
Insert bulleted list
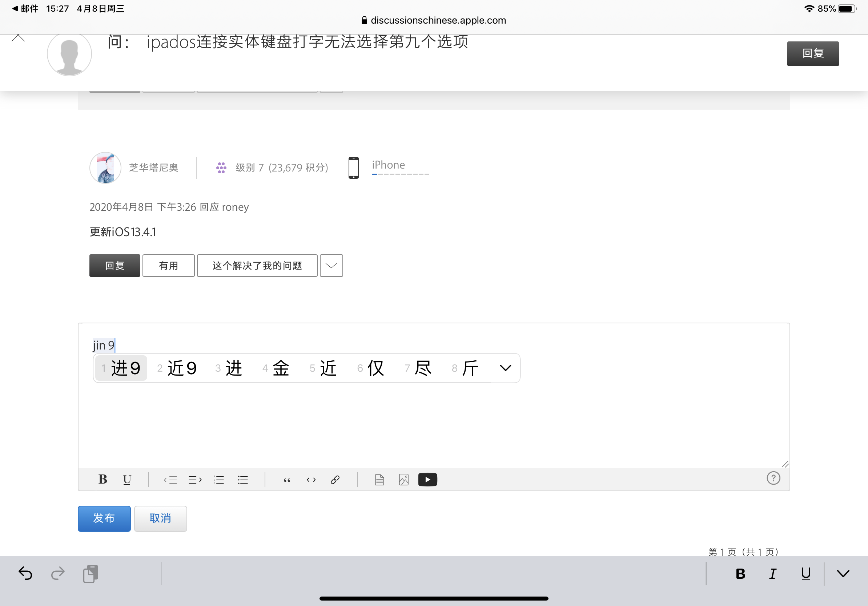click(243, 480)
